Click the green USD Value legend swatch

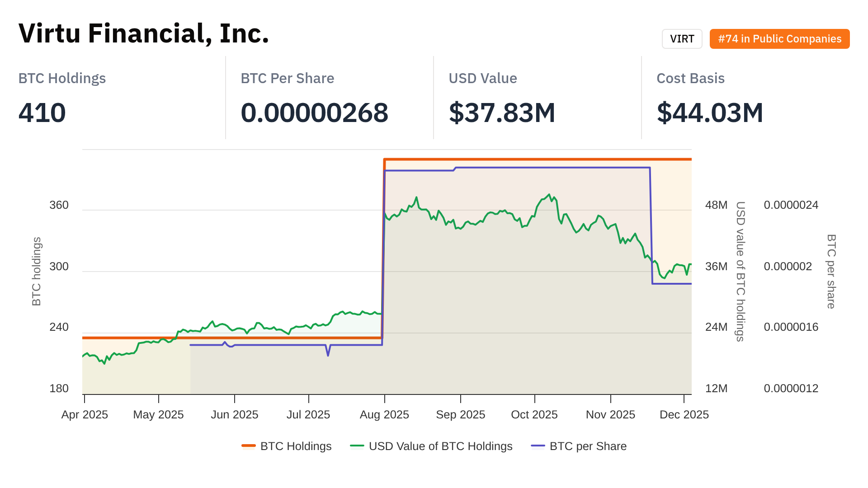[x=357, y=446]
